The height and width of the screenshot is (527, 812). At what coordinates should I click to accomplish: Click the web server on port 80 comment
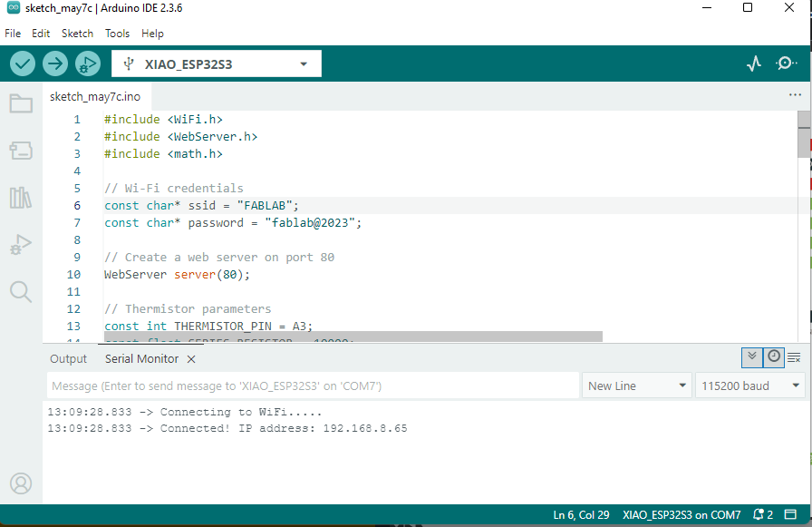219,257
